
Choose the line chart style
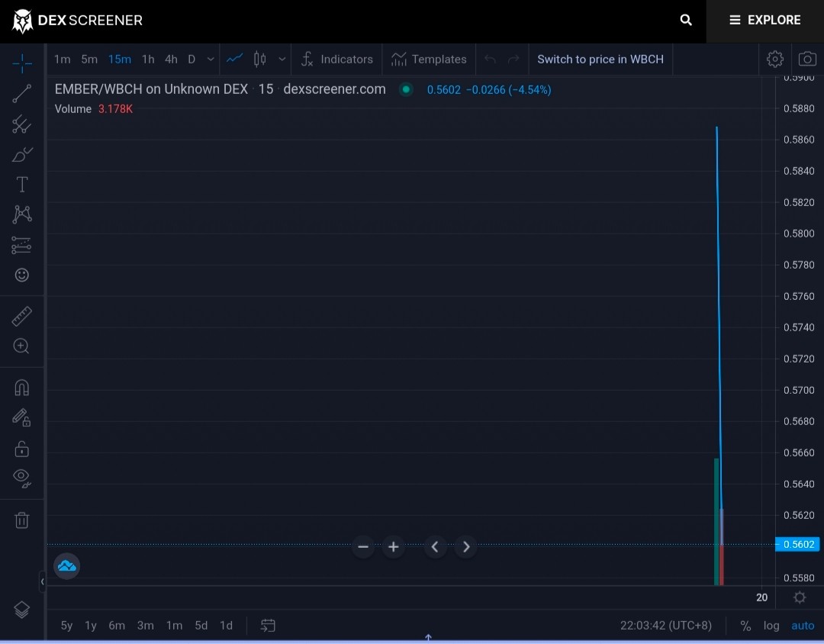click(x=234, y=59)
